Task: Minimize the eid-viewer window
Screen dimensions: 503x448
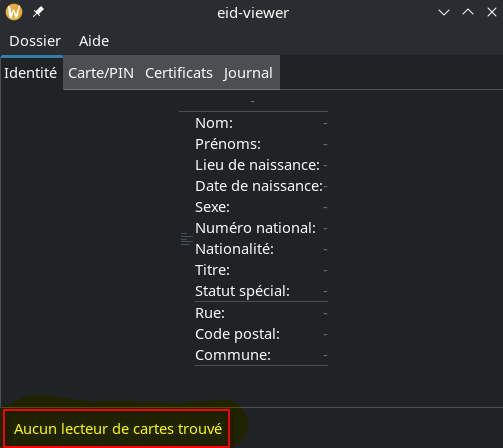Action: coord(444,13)
